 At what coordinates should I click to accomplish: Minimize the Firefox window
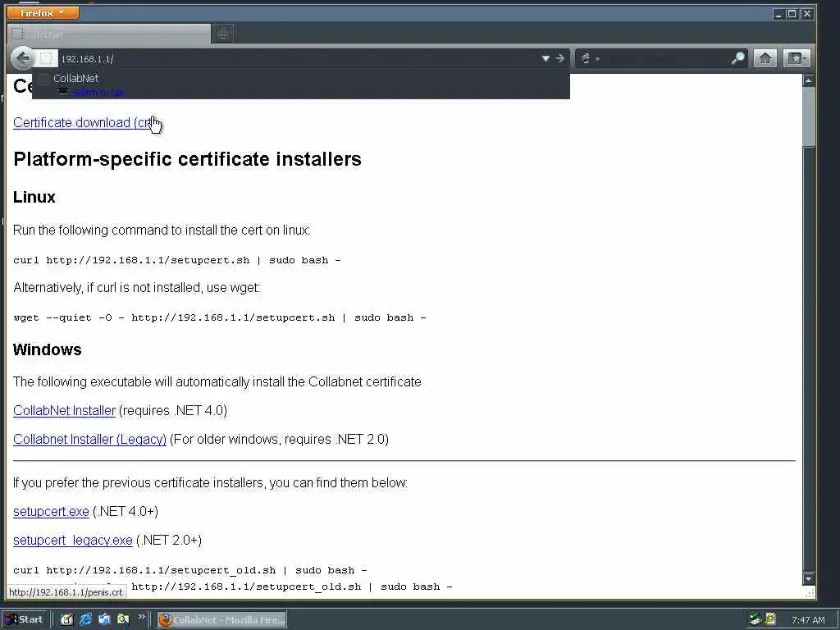click(779, 14)
